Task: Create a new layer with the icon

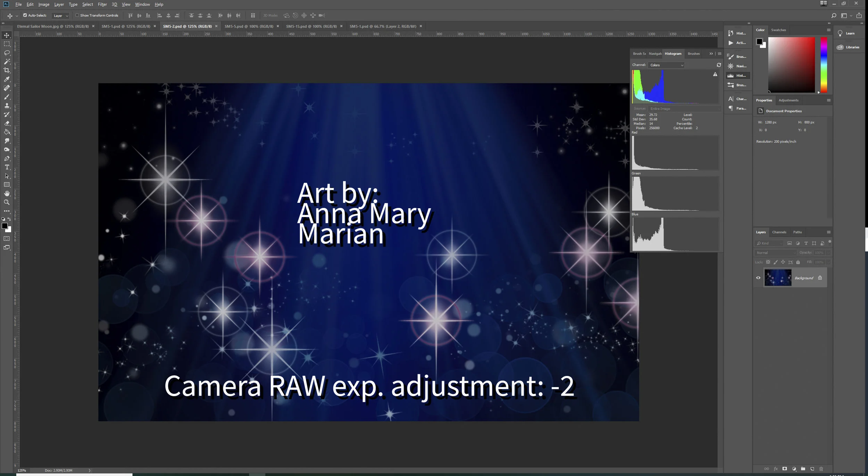Action: (x=812, y=469)
